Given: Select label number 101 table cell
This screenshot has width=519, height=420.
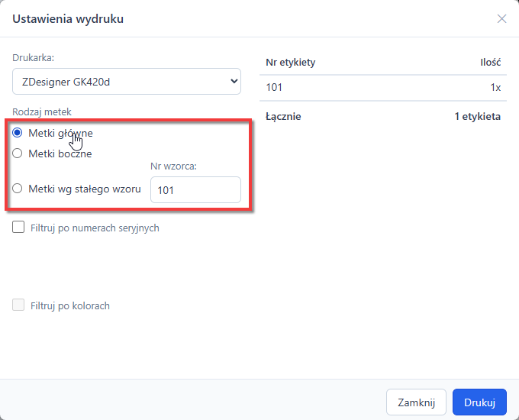Looking at the screenshot, I should [274, 88].
